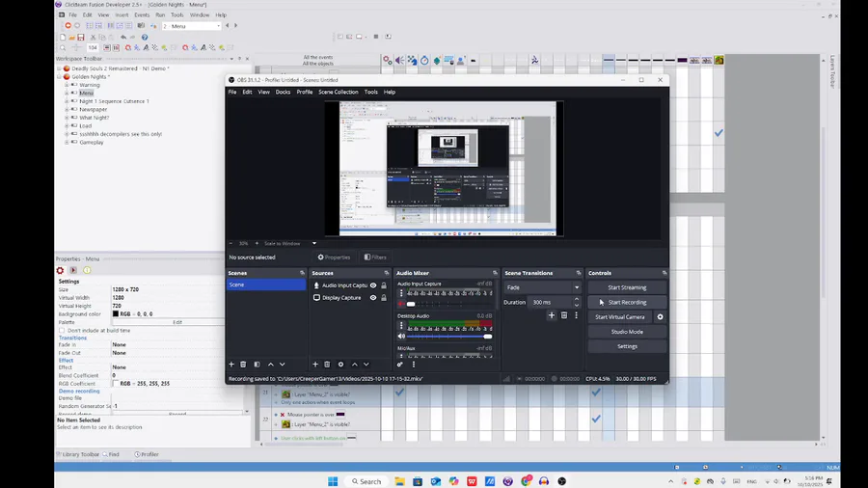Open advanced audio properties in Audio Mixer
The image size is (868, 488).
[399, 364]
